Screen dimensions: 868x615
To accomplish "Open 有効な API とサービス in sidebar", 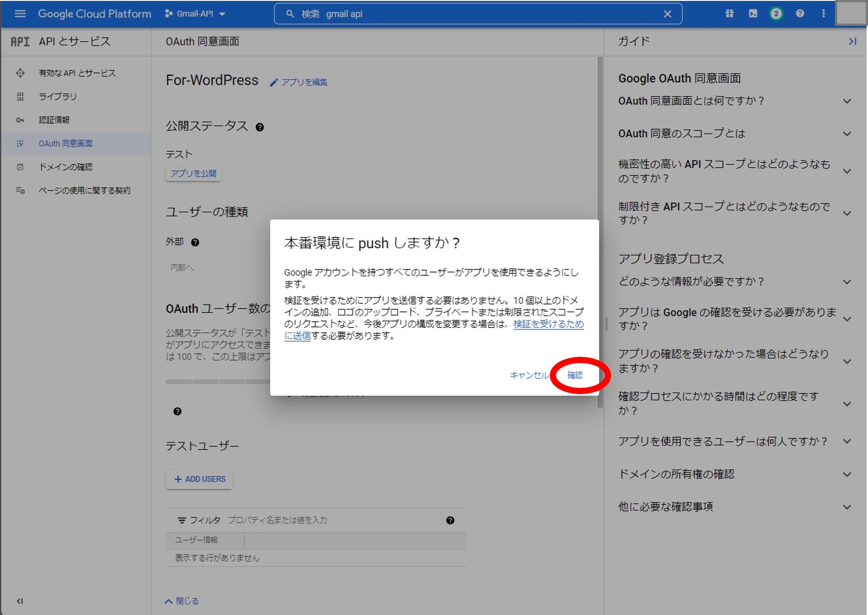I will (x=77, y=73).
